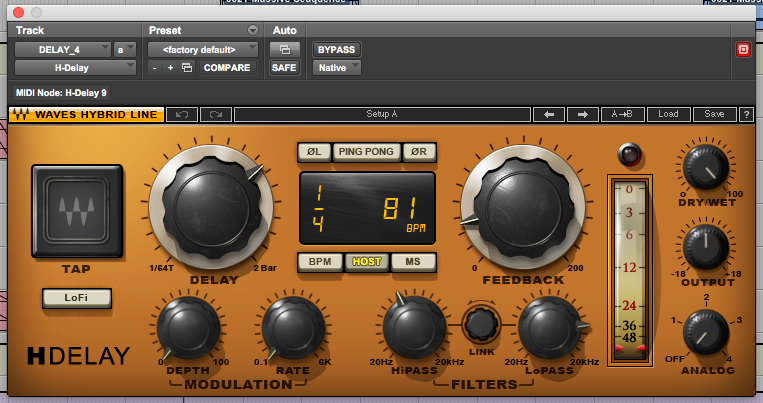The width and height of the screenshot is (763, 403).
Task: Toggle the filter LINK knob button
Action: [x=481, y=323]
